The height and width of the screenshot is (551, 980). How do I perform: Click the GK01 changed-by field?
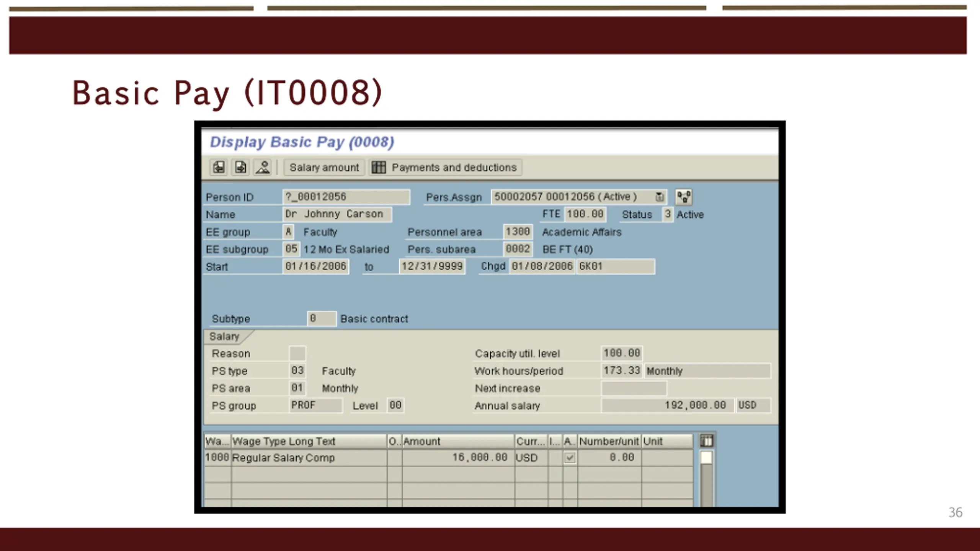(616, 266)
